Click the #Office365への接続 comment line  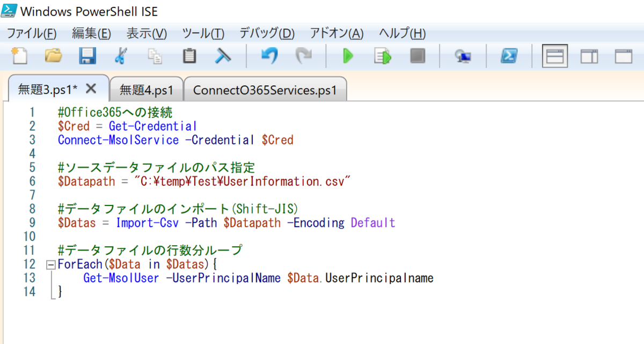tap(115, 112)
